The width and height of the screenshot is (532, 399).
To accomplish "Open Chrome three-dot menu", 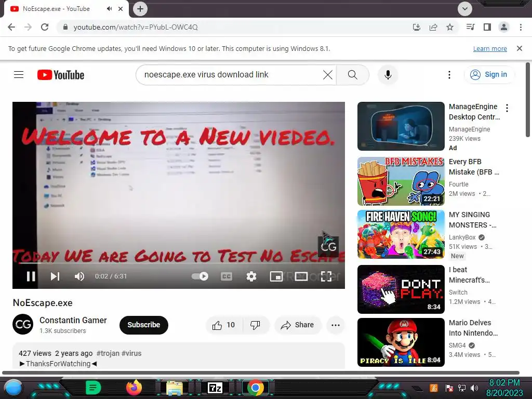I will 521,27.
